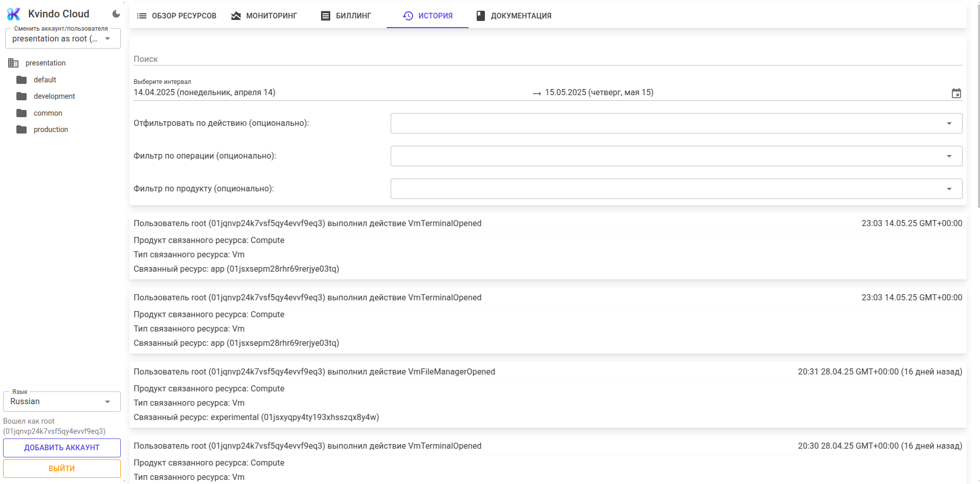Open the account switcher dropdown

click(x=62, y=39)
